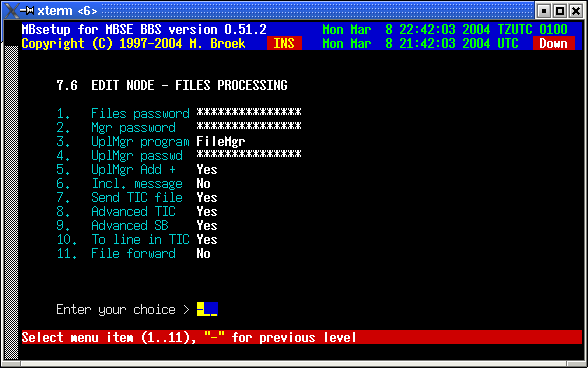Click the red Select menu item help bar
Viewport: 588px width, 368px height.
point(302,337)
